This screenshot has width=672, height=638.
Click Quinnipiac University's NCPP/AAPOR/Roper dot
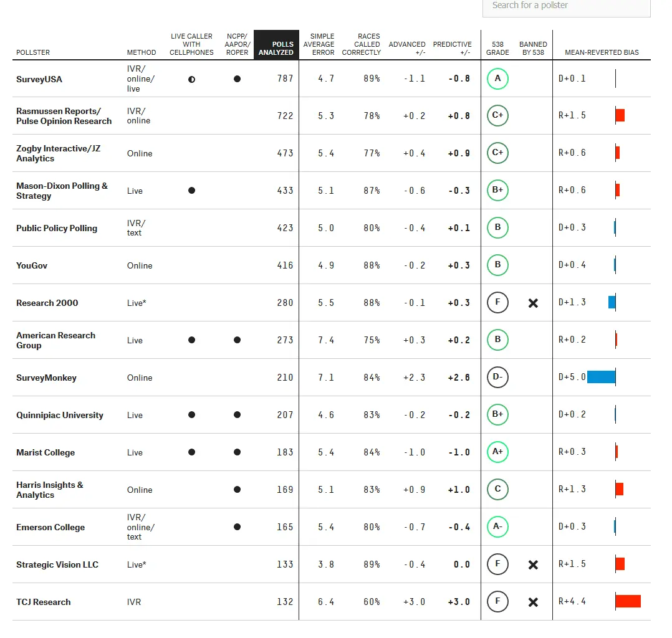(x=237, y=415)
